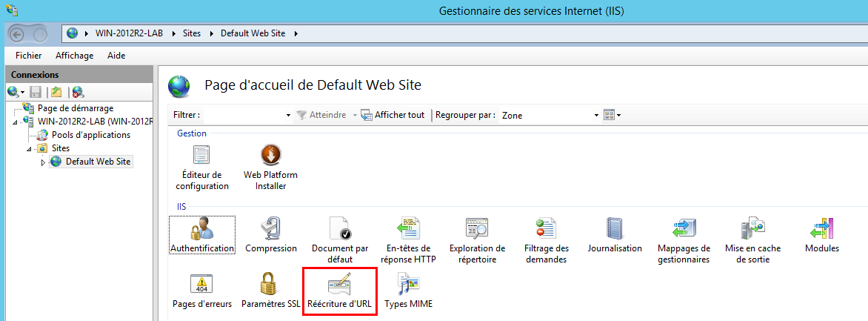Open the Modules feature icon
This screenshot has width=868, height=321.
pyautogui.click(x=821, y=228)
